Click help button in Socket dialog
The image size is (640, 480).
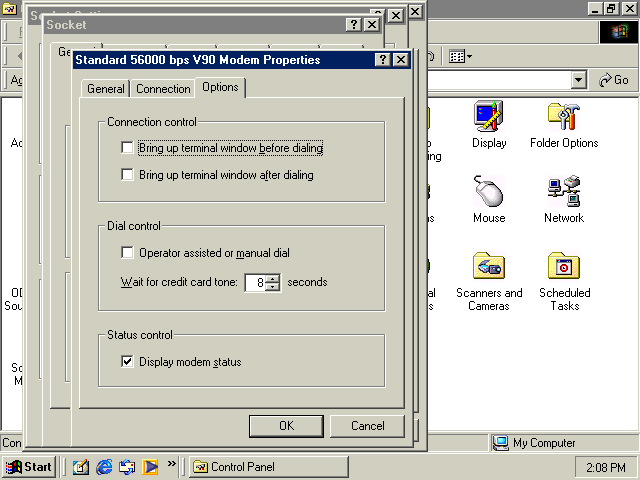[x=353, y=24]
